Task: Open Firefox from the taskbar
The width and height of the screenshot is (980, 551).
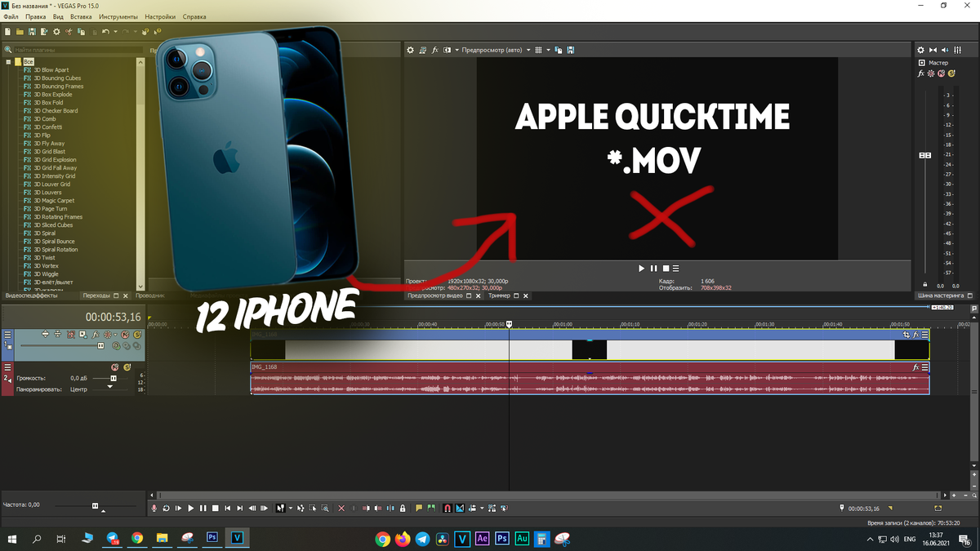Action: tap(402, 539)
